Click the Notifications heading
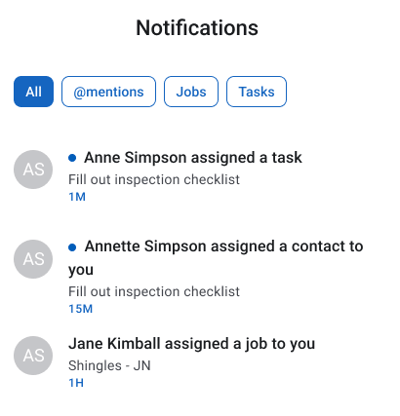Image resolution: width=400 pixels, height=416 pixels. pyautogui.click(x=197, y=28)
